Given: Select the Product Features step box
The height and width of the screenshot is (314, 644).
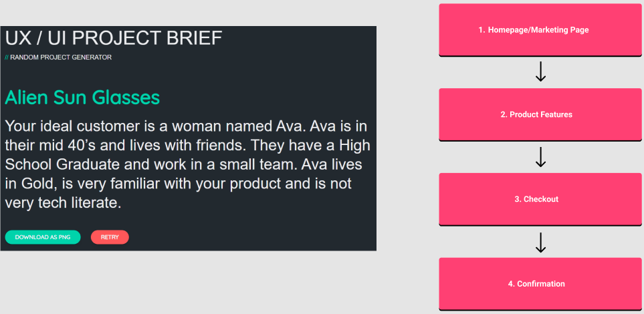Looking at the screenshot, I should coord(541,114).
